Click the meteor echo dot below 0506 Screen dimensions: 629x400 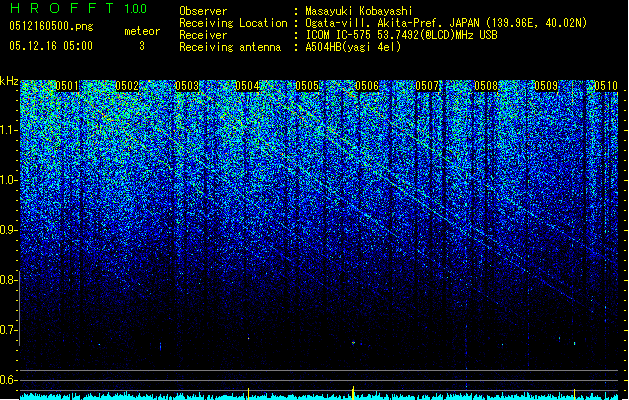pos(353,343)
